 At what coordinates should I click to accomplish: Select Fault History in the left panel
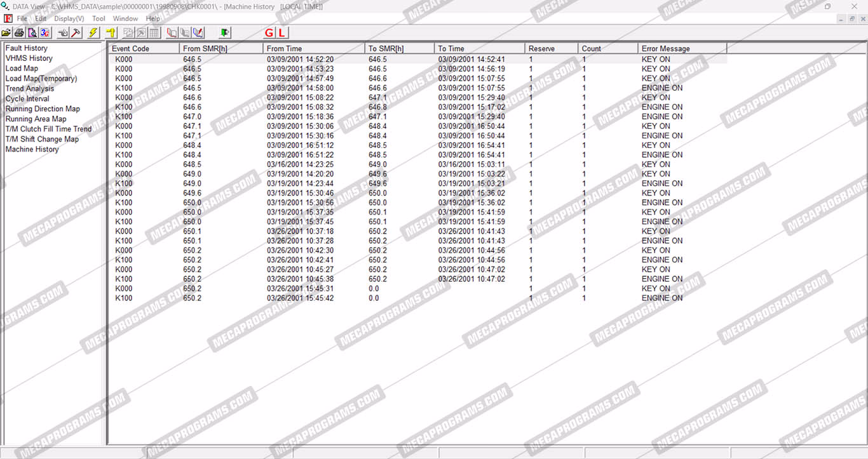(27, 48)
